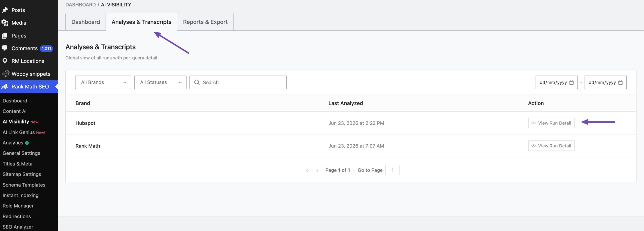This screenshot has width=644, height=231.
Task: Open the All Brands dropdown
Action: 103,82
